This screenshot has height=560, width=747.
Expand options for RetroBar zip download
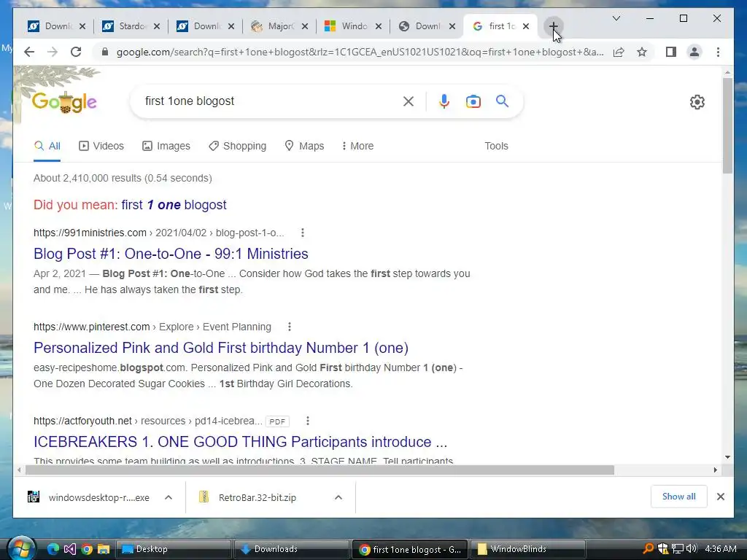338,497
